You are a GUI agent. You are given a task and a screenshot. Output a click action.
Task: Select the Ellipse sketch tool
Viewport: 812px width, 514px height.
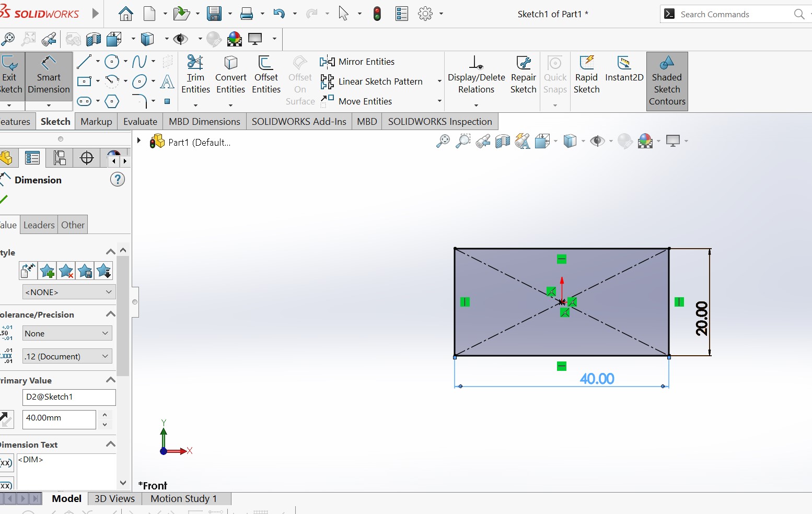click(140, 81)
